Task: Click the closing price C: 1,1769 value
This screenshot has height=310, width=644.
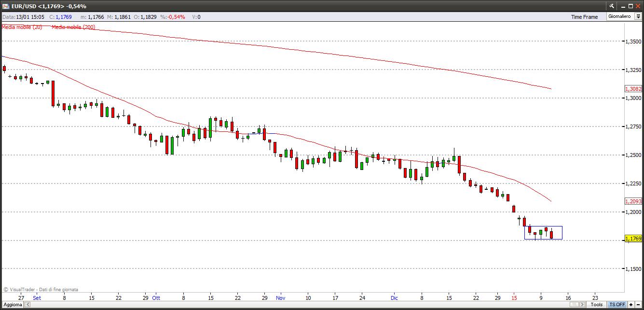Action: click(x=60, y=17)
